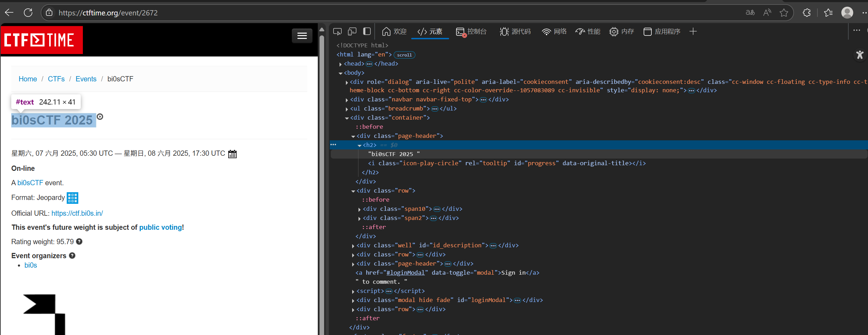Expand the script element node
The image size is (868, 335).
coord(353,291)
